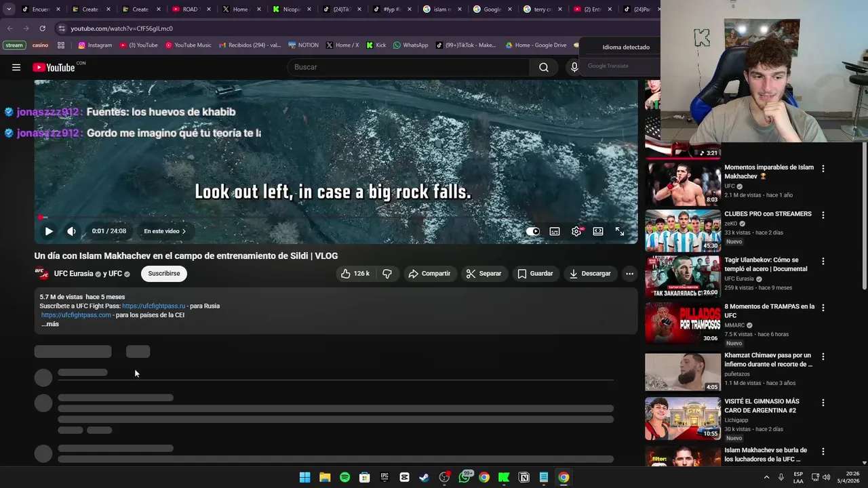This screenshot has width=868, height=488.
Task: Open the YouTube hamburger guide menu
Action: (16, 67)
